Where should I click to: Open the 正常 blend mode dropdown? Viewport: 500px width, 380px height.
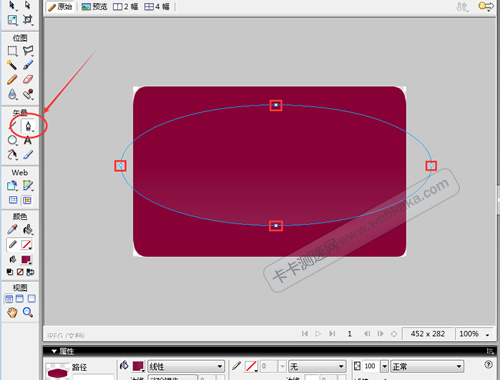pos(427,367)
